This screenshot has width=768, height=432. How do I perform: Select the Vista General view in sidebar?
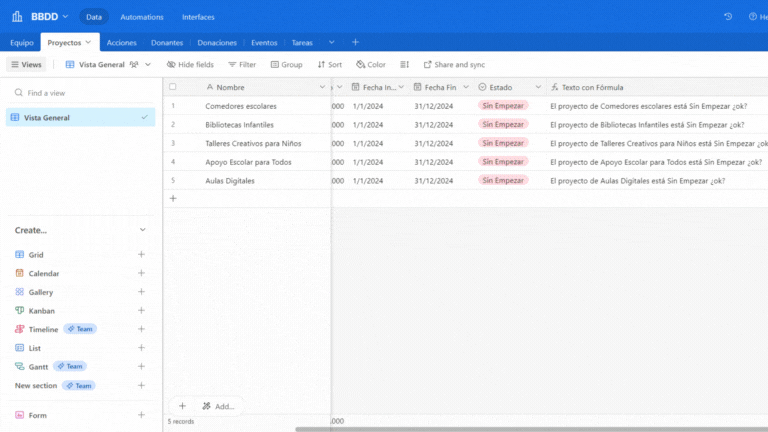[80, 118]
